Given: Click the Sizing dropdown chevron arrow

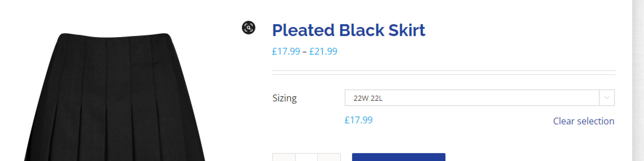Looking at the screenshot, I should tap(607, 98).
